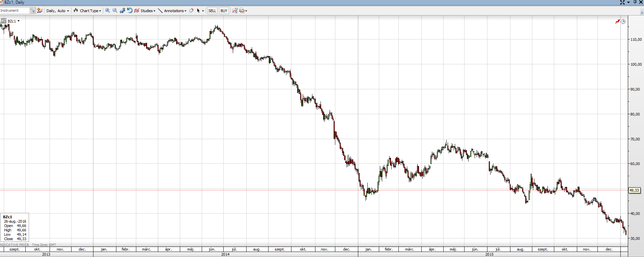Close the chart window with the X
Screen dimensions: 644x257
(641, 2)
